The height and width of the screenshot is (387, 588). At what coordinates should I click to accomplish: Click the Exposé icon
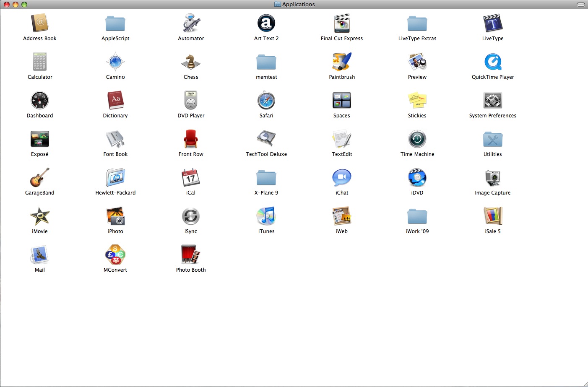40,139
